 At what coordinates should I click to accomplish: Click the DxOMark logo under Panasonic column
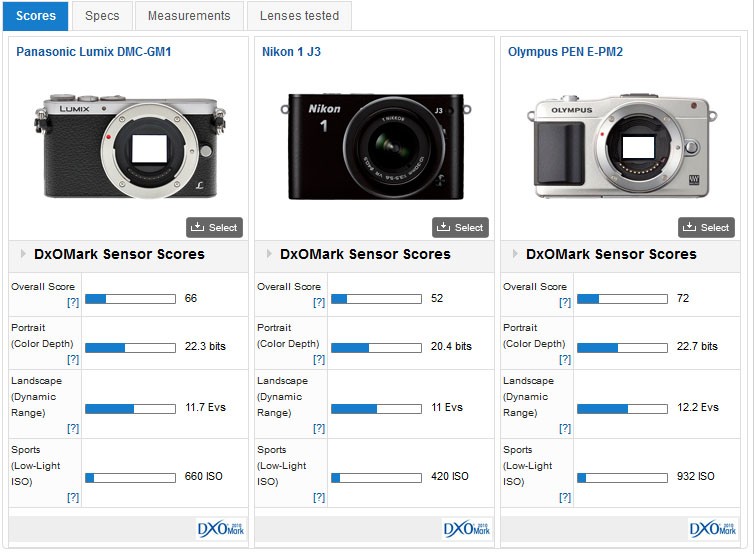point(221,529)
